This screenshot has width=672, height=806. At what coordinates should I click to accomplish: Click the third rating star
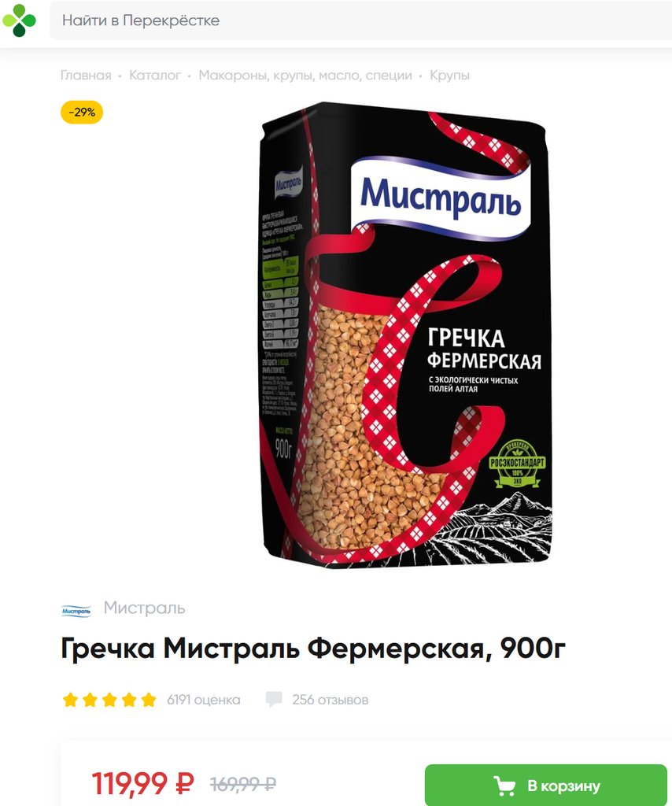[109, 700]
